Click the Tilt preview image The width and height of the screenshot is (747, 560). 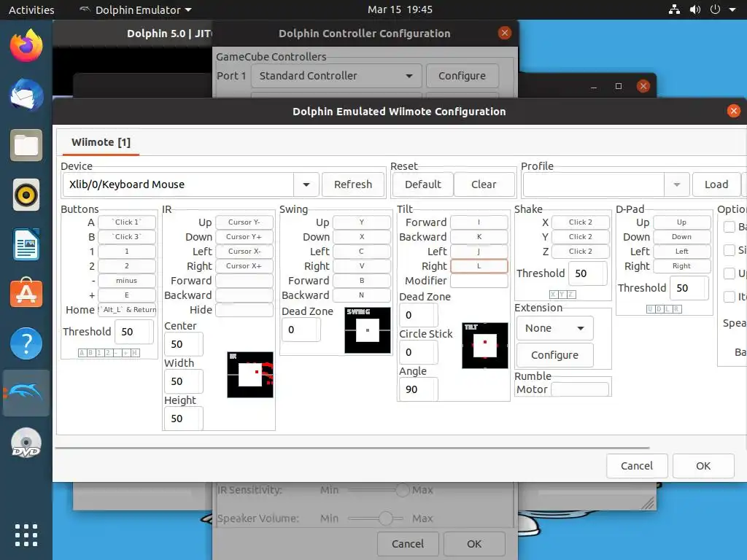point(485,345)
